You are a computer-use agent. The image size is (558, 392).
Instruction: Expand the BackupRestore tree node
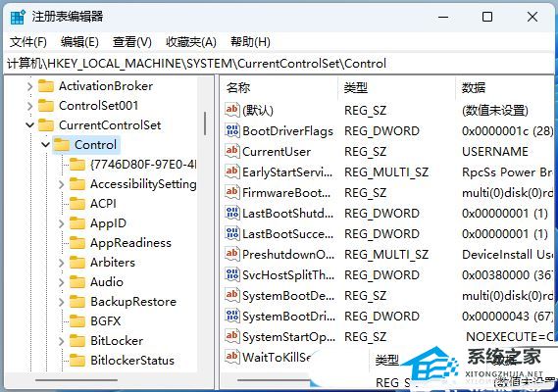[x=61, y=302]
